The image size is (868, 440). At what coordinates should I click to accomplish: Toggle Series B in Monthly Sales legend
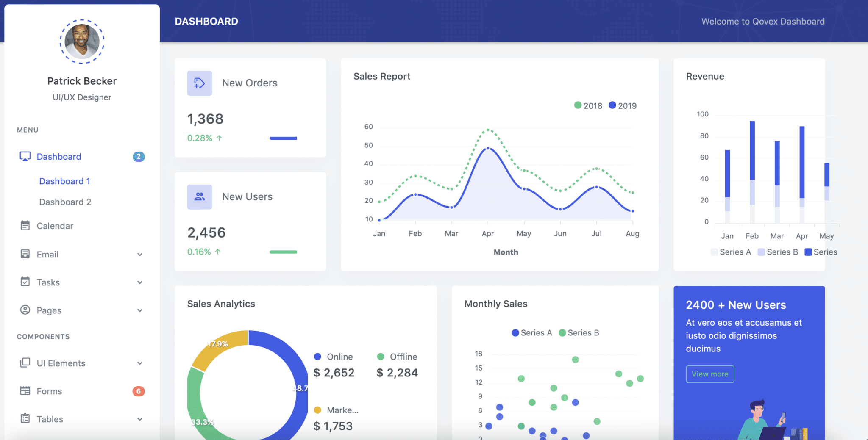tap(579, 333)
